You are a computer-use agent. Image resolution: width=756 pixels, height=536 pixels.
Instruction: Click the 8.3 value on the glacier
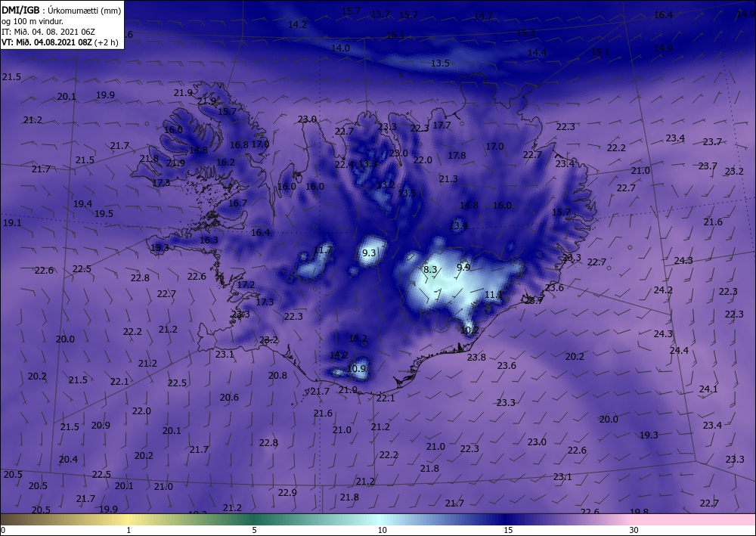(x=430, y=269)
